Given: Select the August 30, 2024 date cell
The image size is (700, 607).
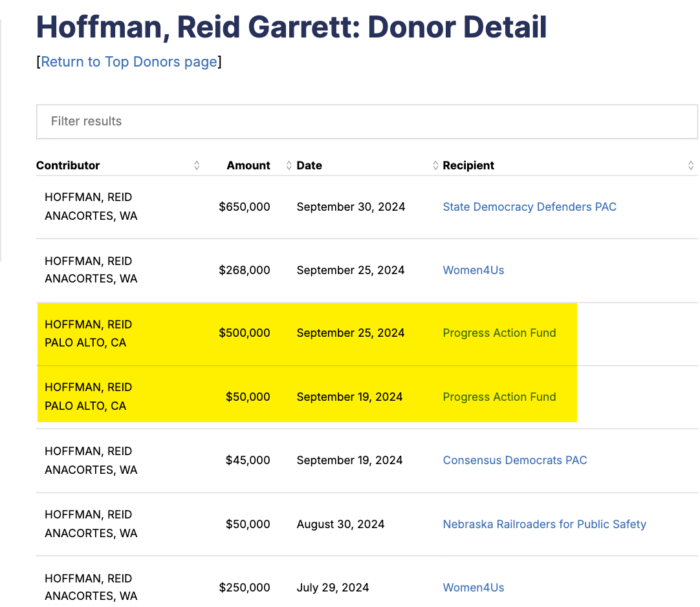Looking at the screenshot, I should [340, 524].
